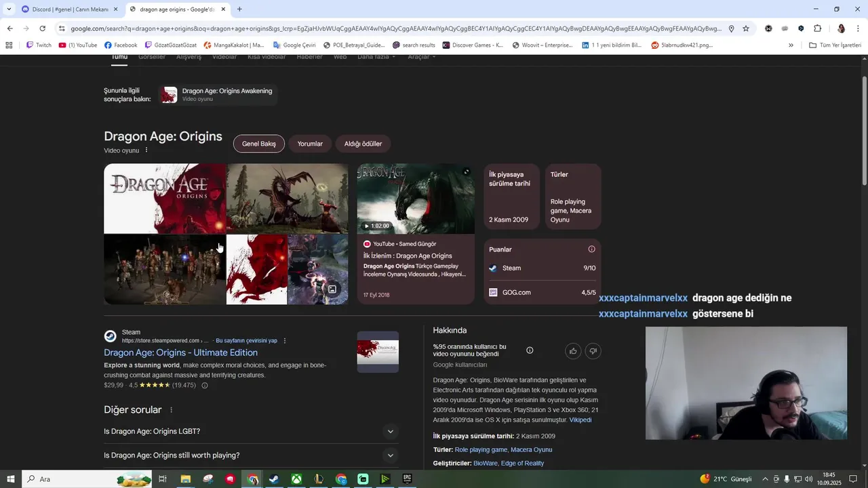The width and height of the screenshot is (868, 488).
Task: Switch to the Discord browser tab
Action: click(x=70, y=9)
